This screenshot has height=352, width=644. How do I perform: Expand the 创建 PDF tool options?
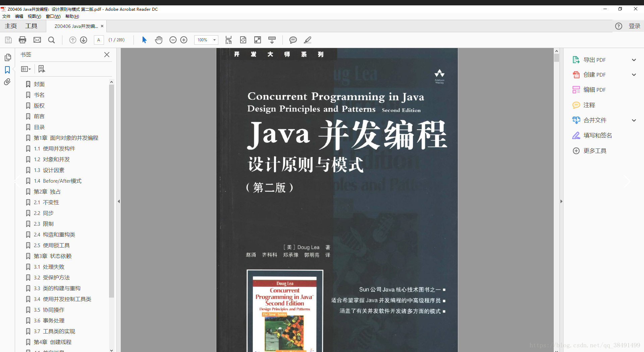click(634, 75)
